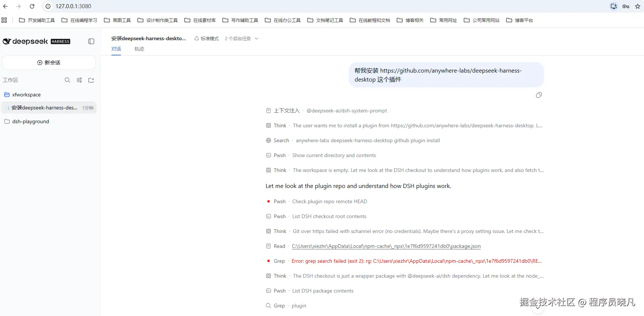The width and height of the screenshot is (644, 316).
Task: Switch to 轨迹 tab
Action: point(139,49)
